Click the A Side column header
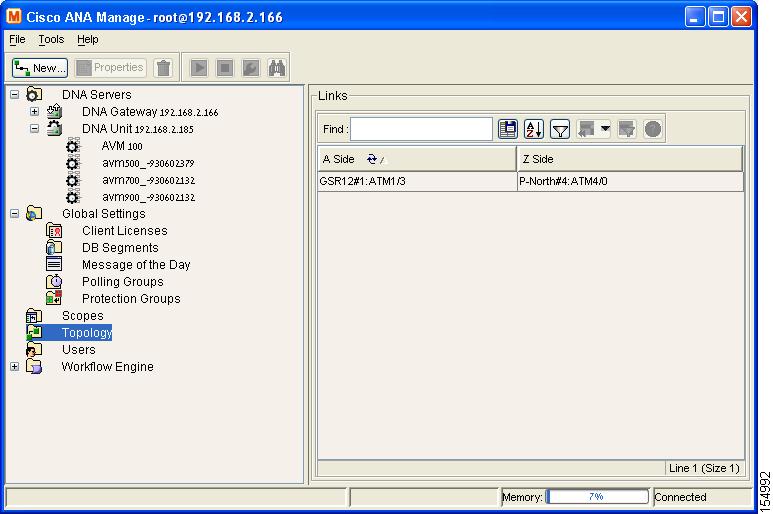Image resolution: width=773 pixels, height=514 pixels. 417,159
